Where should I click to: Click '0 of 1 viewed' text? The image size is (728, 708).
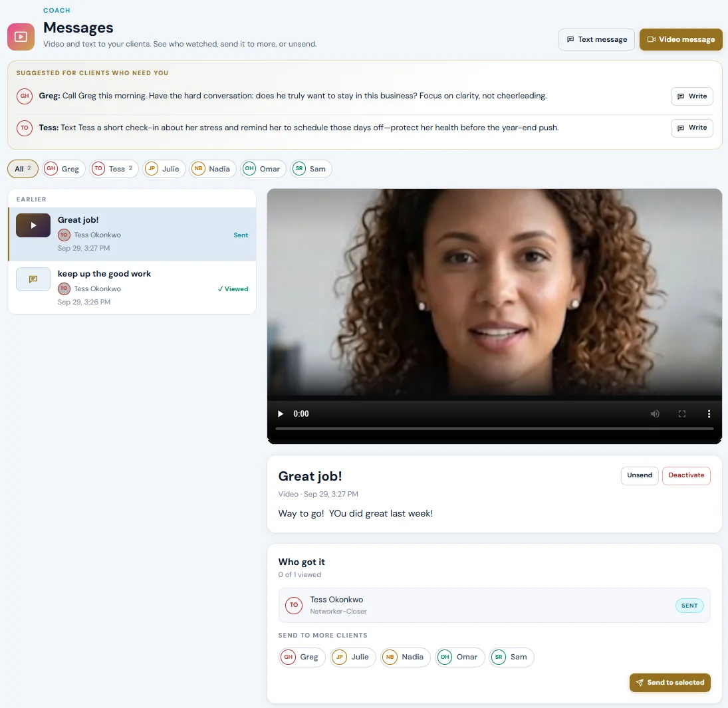[x=299, y=575]
